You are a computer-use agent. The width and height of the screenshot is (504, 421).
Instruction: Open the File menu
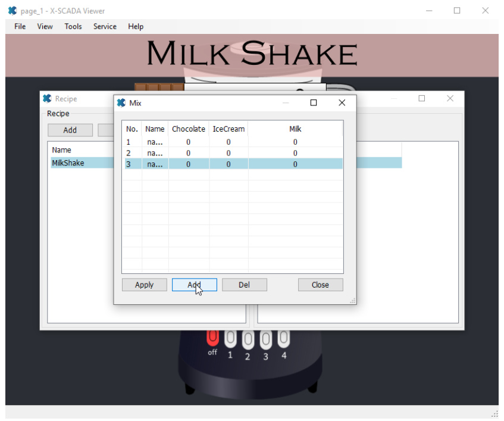click(20, 26)
